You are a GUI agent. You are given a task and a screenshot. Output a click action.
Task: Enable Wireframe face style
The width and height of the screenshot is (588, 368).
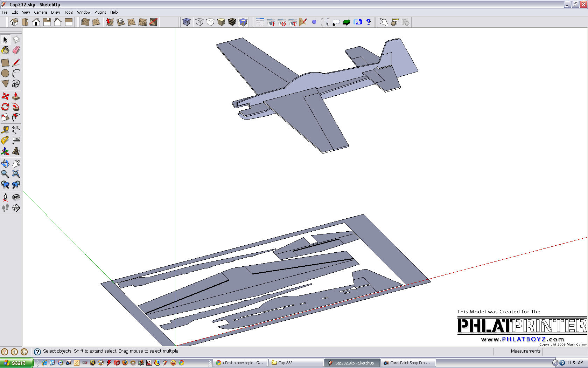point(199,22)
